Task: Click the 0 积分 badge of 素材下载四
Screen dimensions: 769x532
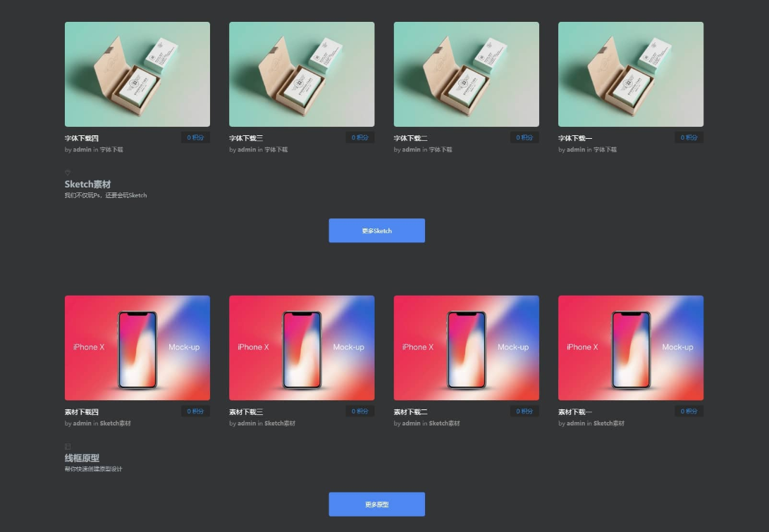Action: coord(195,412)
